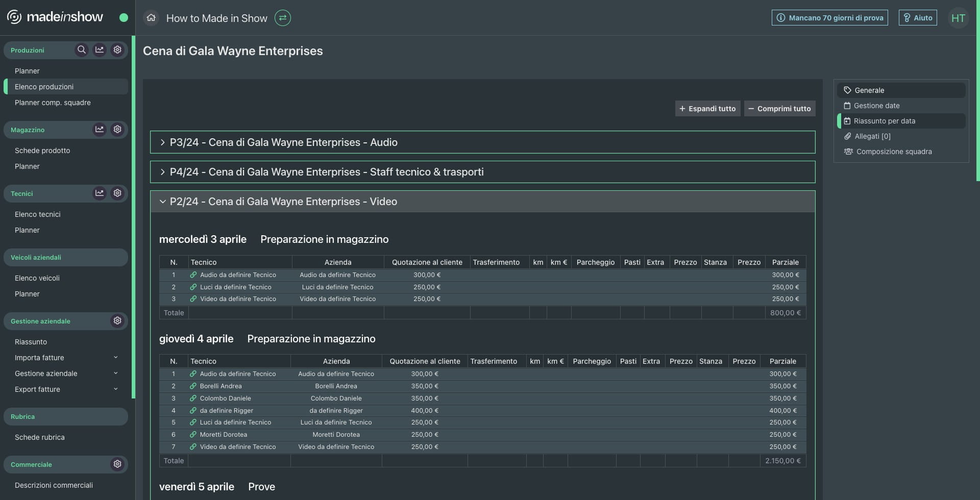Go to home via house icon

pos(151,18)
